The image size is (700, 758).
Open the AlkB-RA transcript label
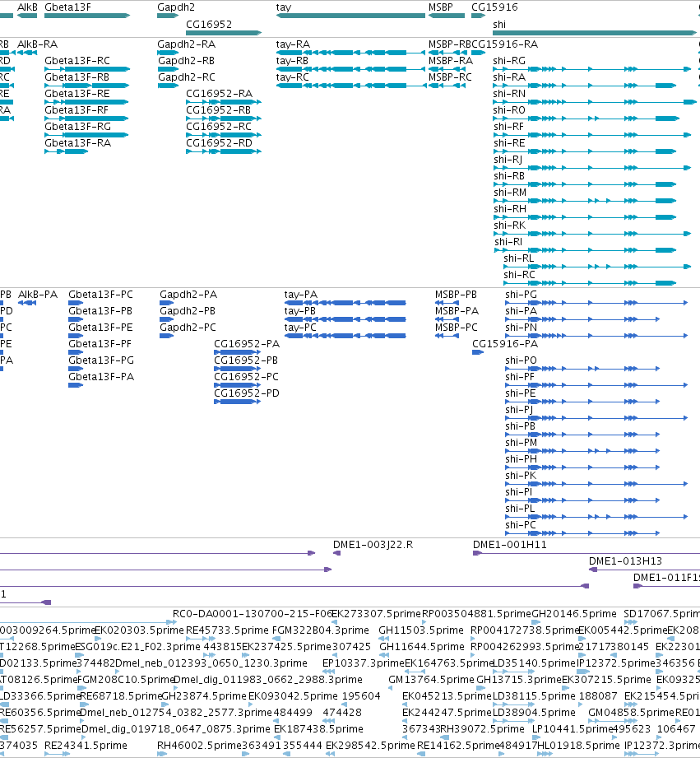click(37, 44)
